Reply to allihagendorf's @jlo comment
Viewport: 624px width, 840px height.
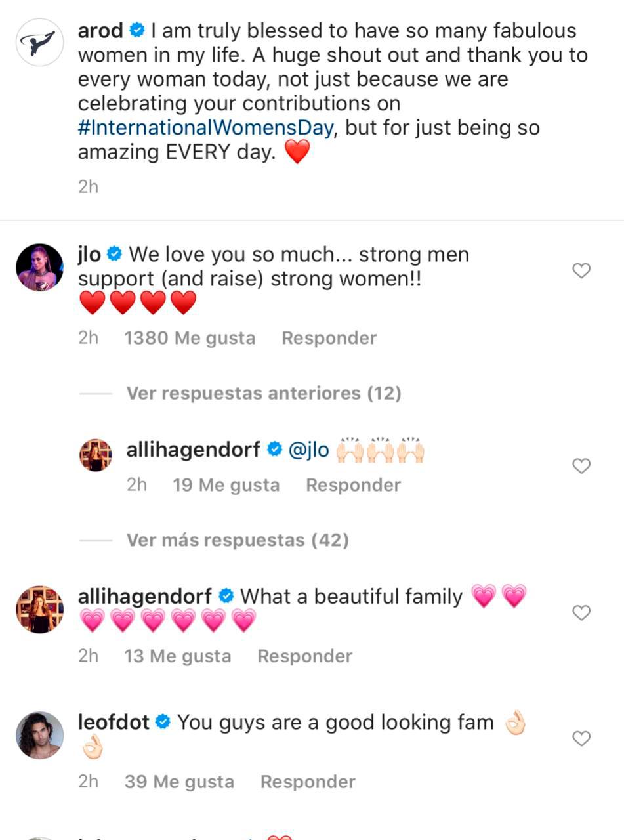353,485
